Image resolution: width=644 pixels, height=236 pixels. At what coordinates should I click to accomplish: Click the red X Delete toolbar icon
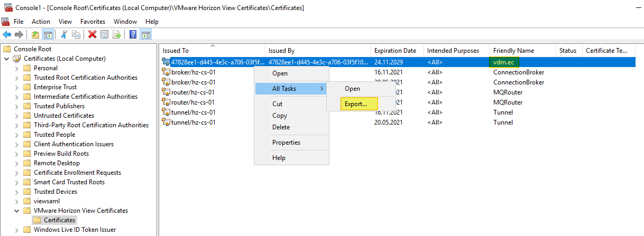coord(92,35)
